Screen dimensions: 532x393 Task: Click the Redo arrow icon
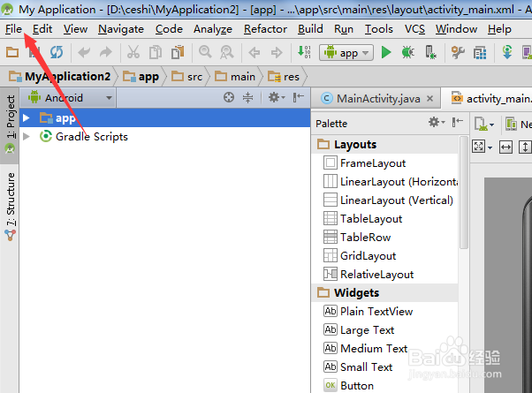coord(106,53)
